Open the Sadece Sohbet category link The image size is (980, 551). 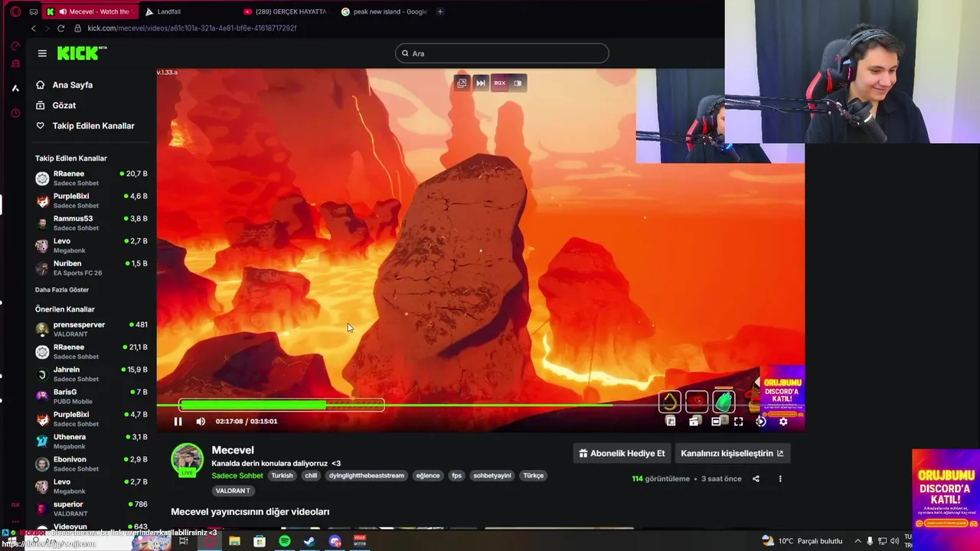237,475
